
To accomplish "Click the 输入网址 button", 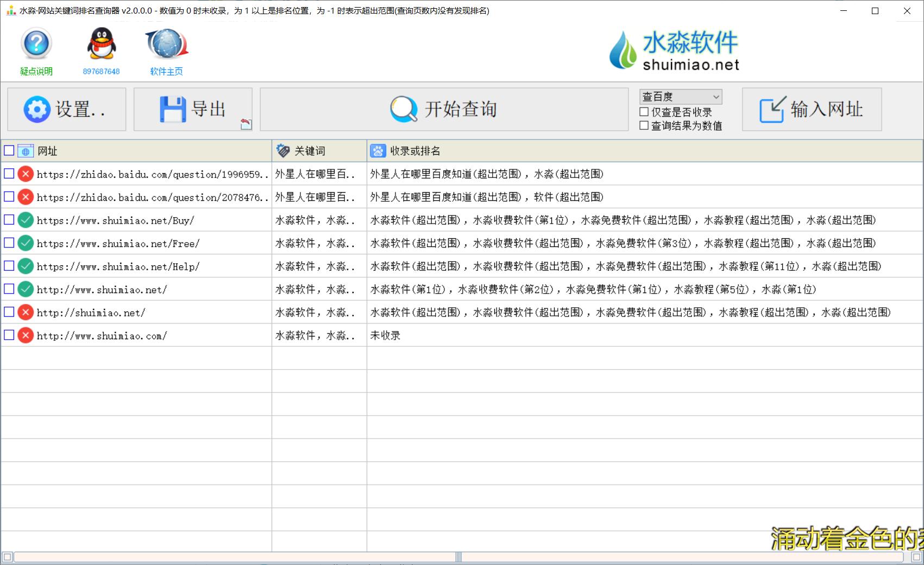I will (x=812, y=109).
